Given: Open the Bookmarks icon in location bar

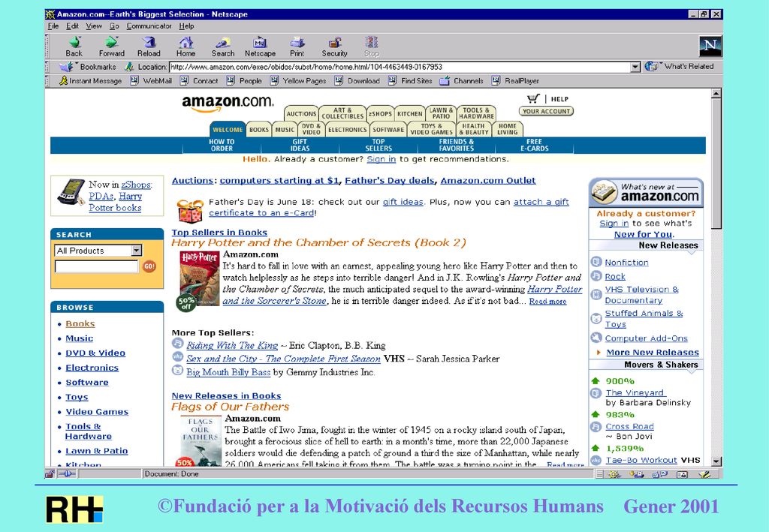Looking at the screenshot, I should (x=66, y=67).
